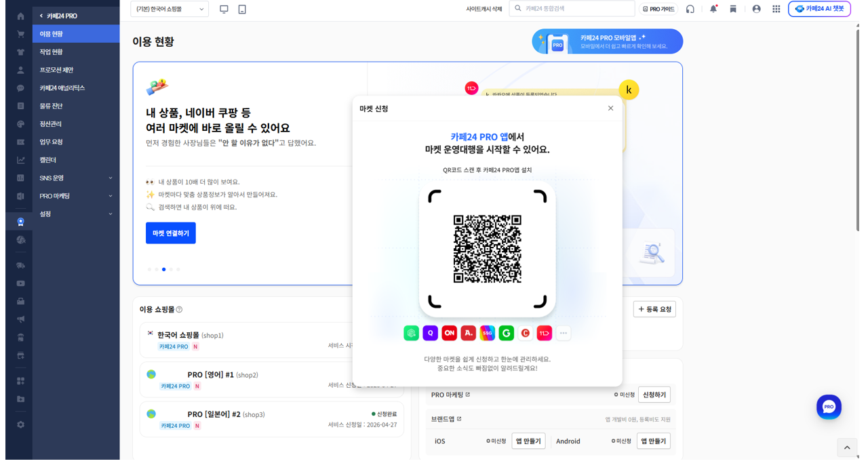
Task: Click the purple Q market icon
Action: [430, 333]
